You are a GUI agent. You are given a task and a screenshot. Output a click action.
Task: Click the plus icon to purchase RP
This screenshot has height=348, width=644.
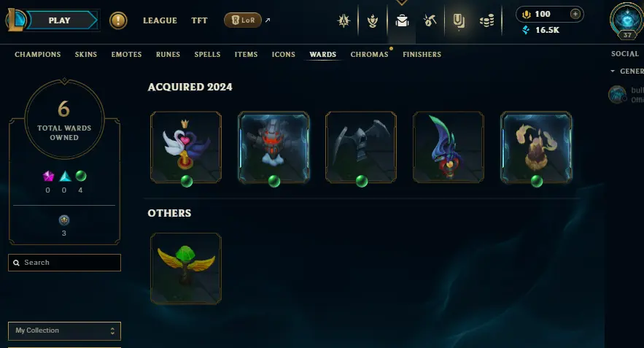[575, 14]
